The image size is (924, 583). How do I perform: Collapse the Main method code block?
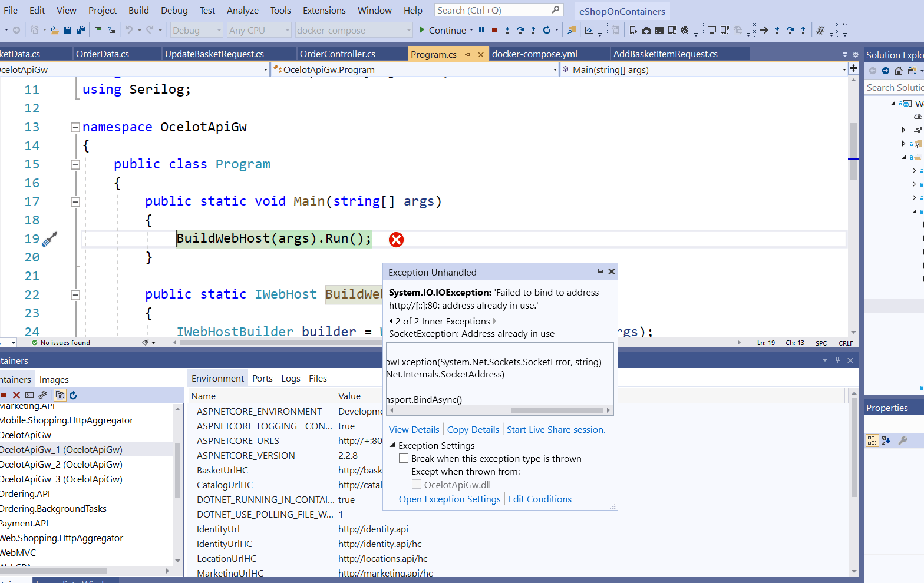point(75,202)
